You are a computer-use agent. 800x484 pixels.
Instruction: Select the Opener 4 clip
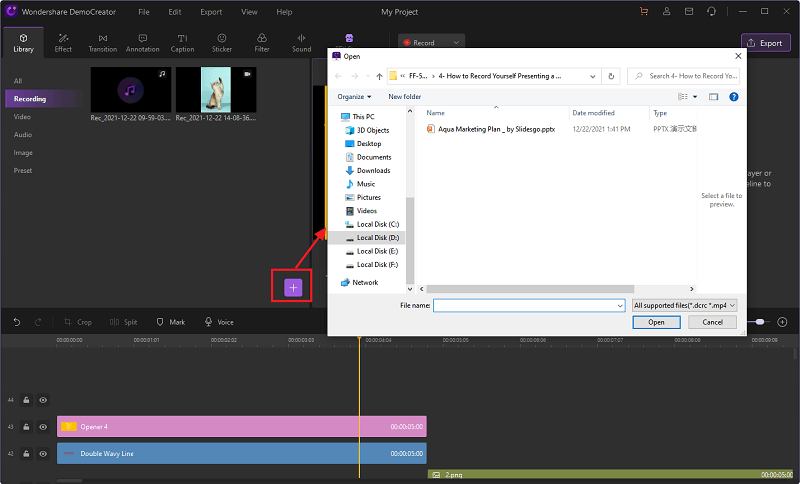point(241,426)
